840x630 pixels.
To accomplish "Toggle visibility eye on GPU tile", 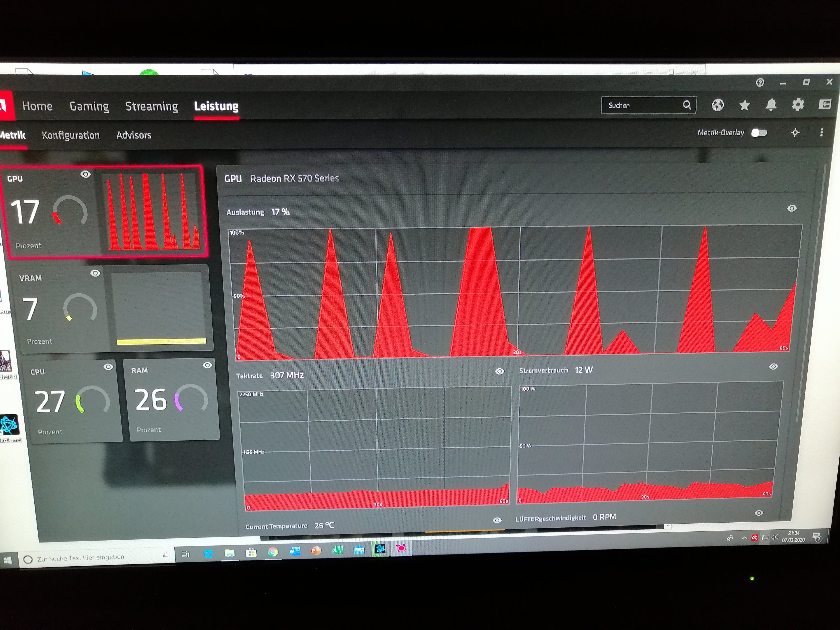I will click(86, 174).
